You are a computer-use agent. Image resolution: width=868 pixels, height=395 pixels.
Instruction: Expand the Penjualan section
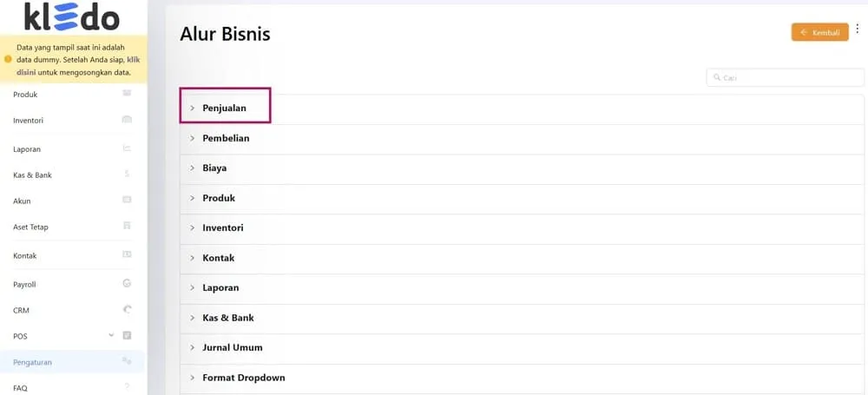224,109
